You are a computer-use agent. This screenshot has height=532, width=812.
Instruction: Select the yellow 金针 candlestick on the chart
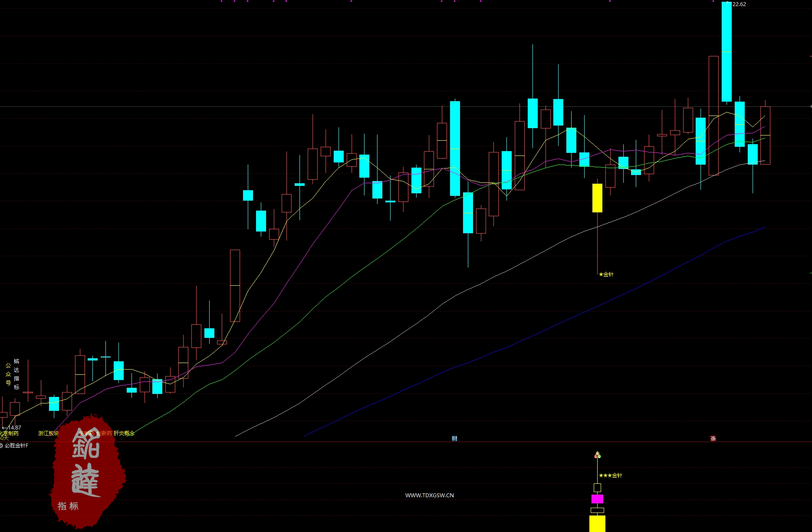click(597, 198)
